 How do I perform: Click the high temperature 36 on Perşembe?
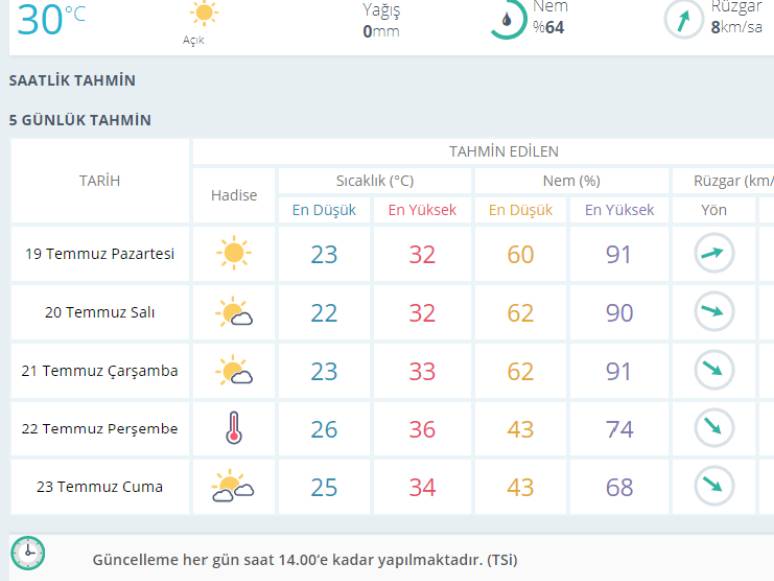tap(422, 429)
